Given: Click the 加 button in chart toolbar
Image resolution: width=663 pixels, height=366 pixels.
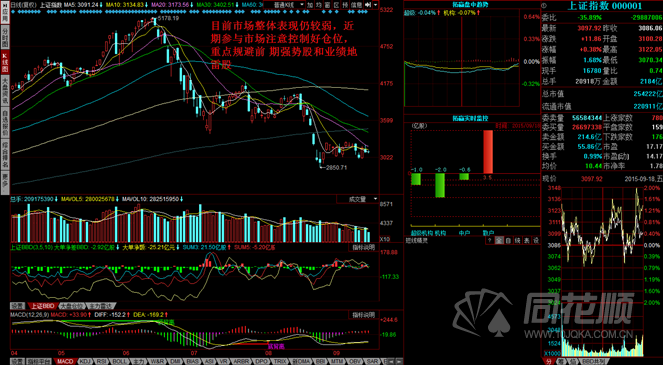Looking at the screenshot, I should click(310, 5).
